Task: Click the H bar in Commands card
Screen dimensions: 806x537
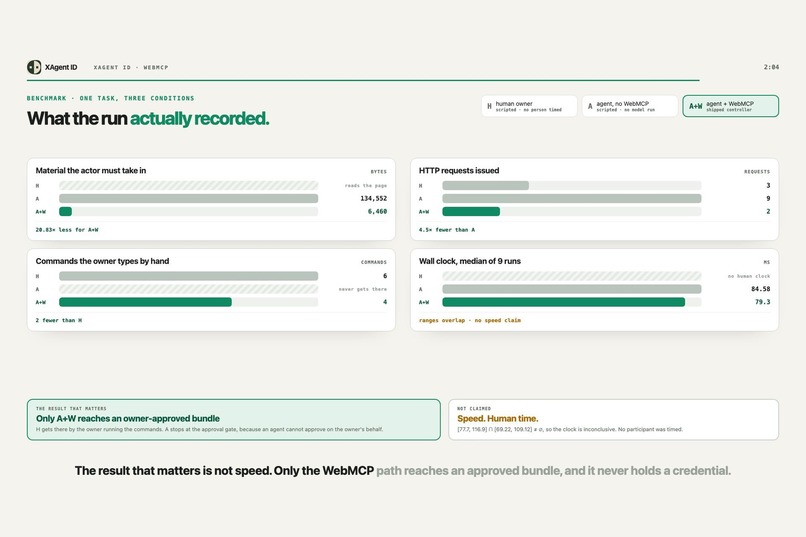Action: (x=189, y=276)
